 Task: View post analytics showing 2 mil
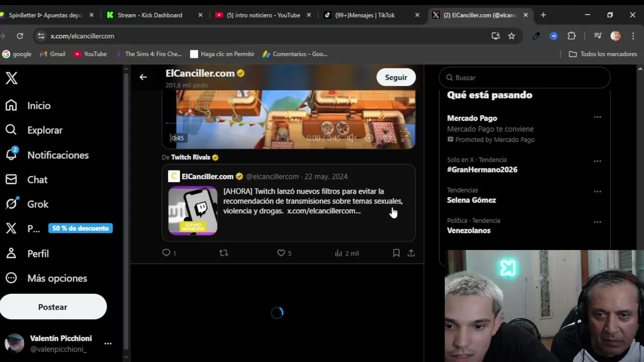pos(347,253)
